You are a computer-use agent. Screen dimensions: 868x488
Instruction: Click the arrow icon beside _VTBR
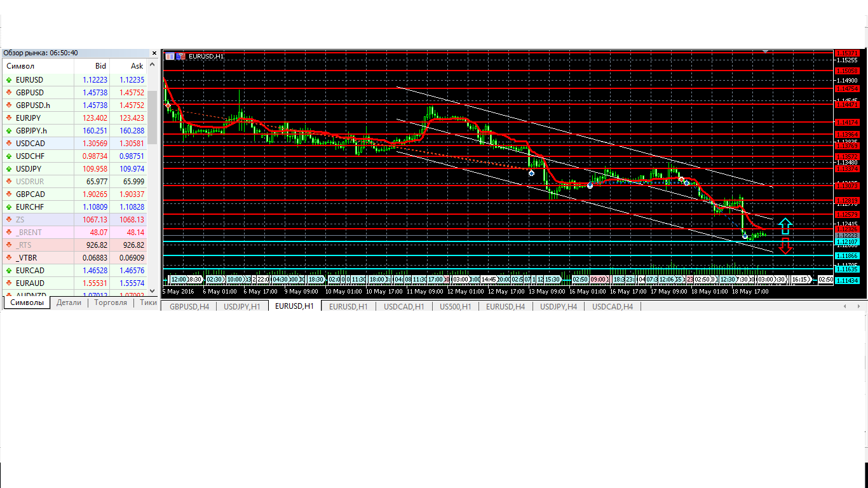pos(9,258)
